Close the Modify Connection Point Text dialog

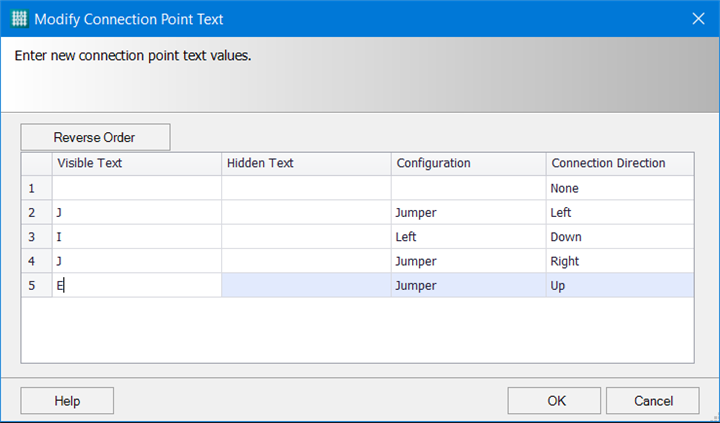[697, 18]
